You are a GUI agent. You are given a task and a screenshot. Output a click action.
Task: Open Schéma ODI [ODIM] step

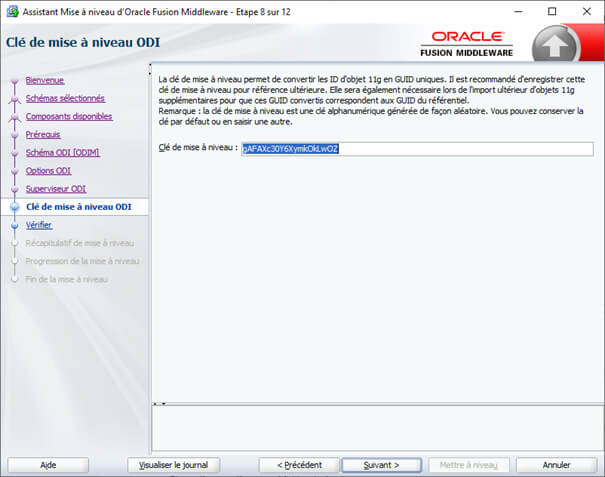(63, 153)
